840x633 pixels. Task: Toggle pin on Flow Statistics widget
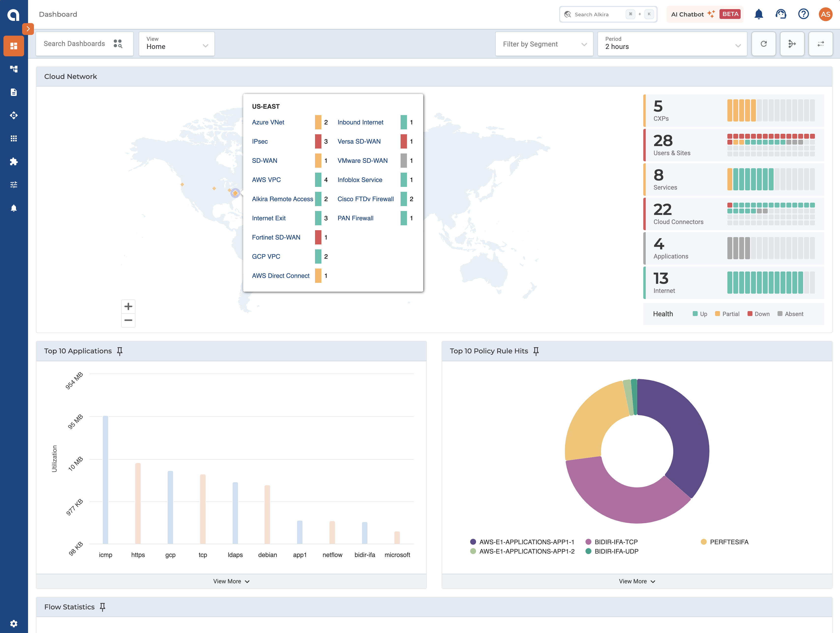[103, 607]
